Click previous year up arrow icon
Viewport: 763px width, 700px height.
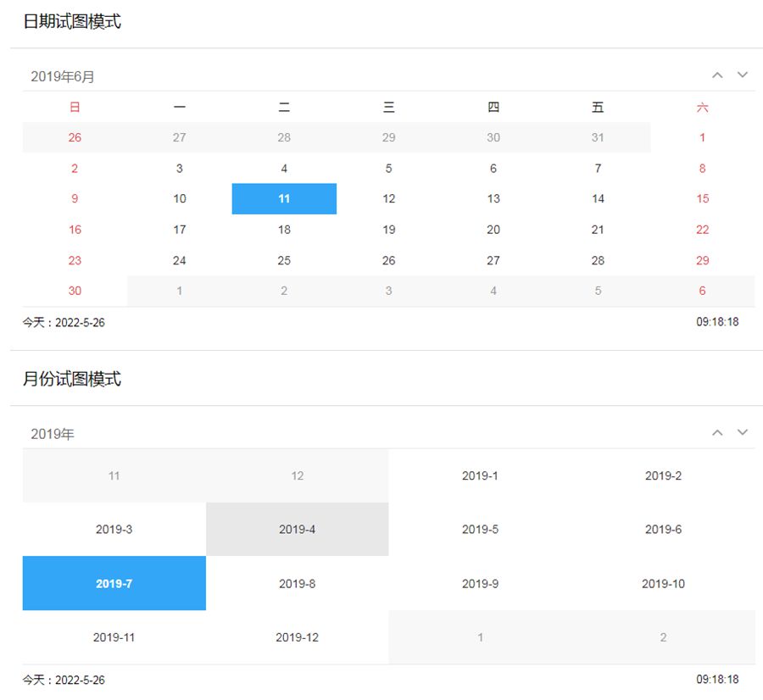click(717, 433)
